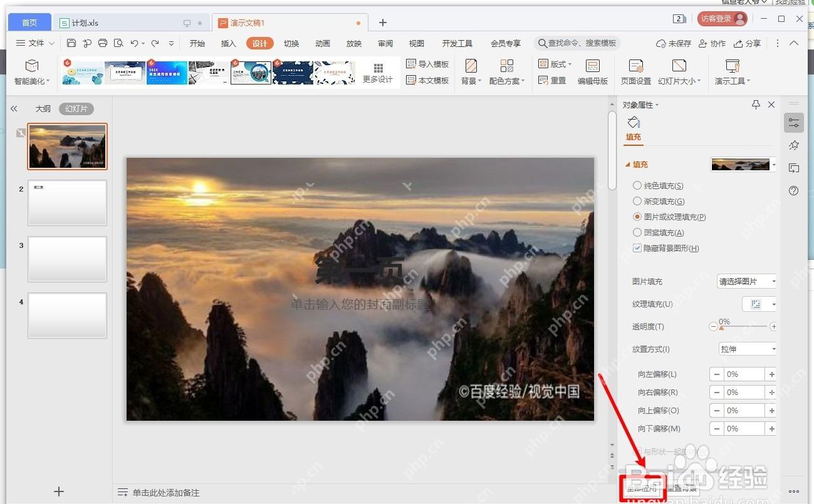This screenshot has width=814, height=504.
Task: Open the sidebar more options ellipsis
Action: pos(794,491)
